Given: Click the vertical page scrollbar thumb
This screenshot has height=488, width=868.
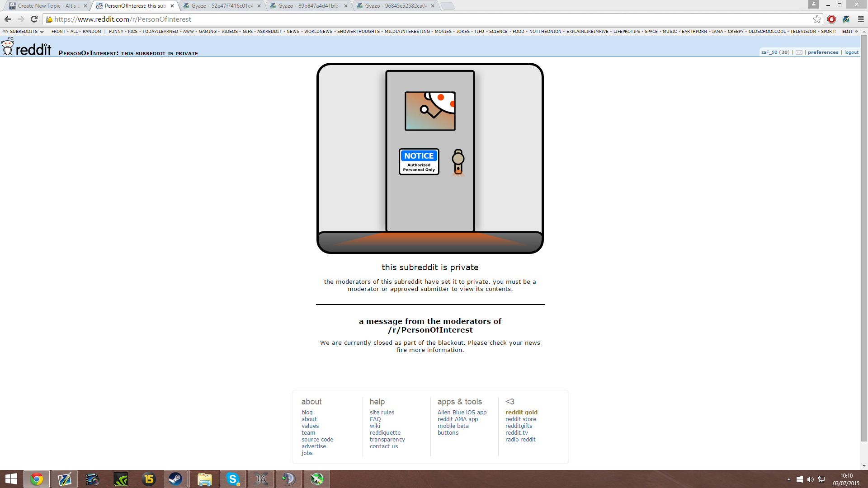Looking at the screenshot, I should 864,238.
